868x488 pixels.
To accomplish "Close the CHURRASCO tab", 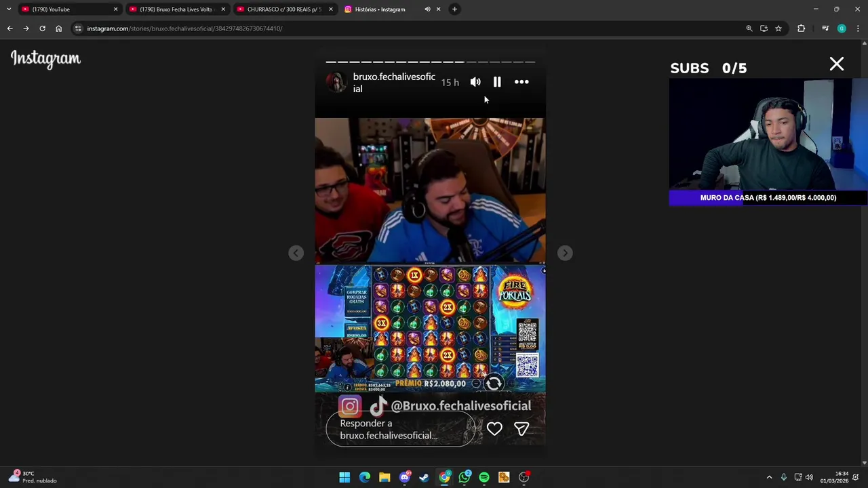I will point(331,9).
